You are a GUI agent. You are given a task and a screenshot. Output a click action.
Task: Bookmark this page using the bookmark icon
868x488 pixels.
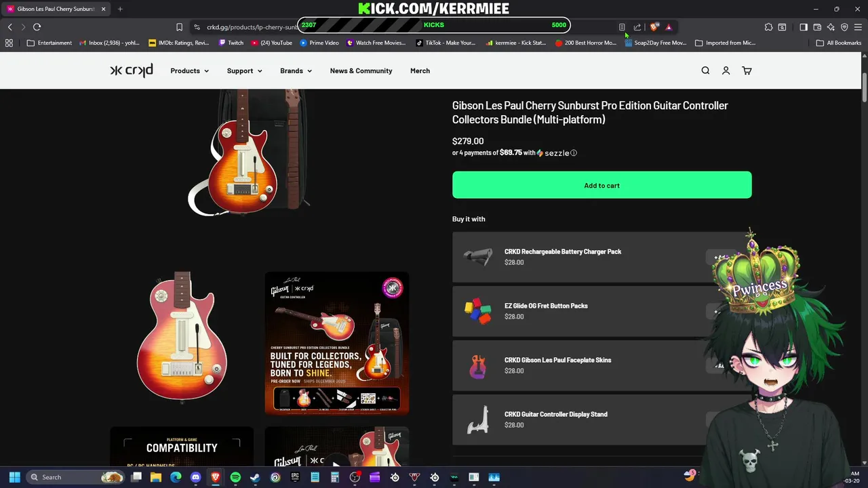tap(179, 27)
